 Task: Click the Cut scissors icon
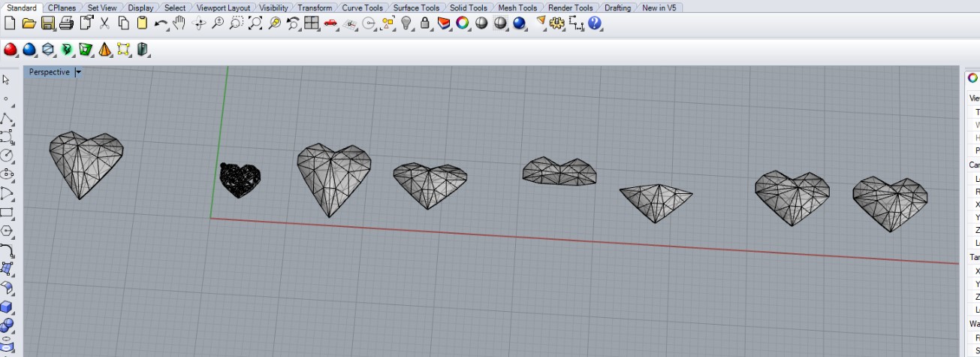click(104, 23)
